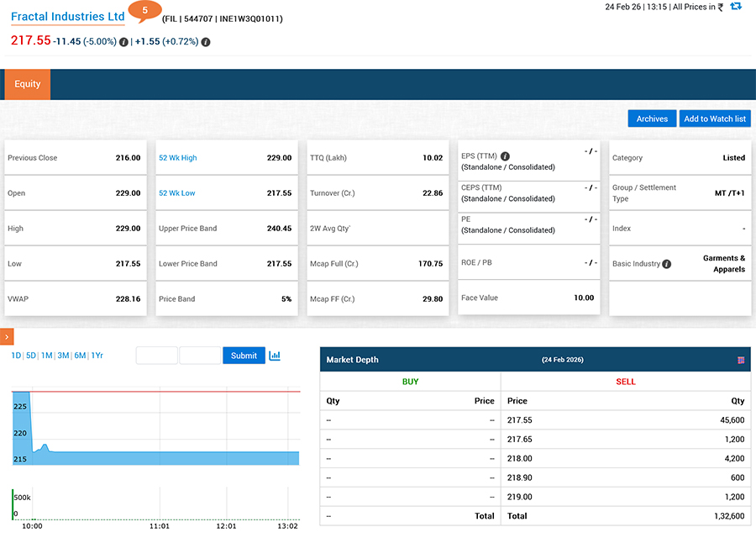Select the 5D chart range
The width and height of the screenshot is (756, 543).
point(31,356)
